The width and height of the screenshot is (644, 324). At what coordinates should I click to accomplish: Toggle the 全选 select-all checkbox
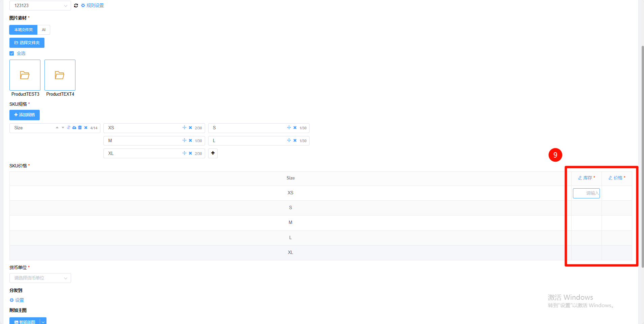tap(12, 53)
